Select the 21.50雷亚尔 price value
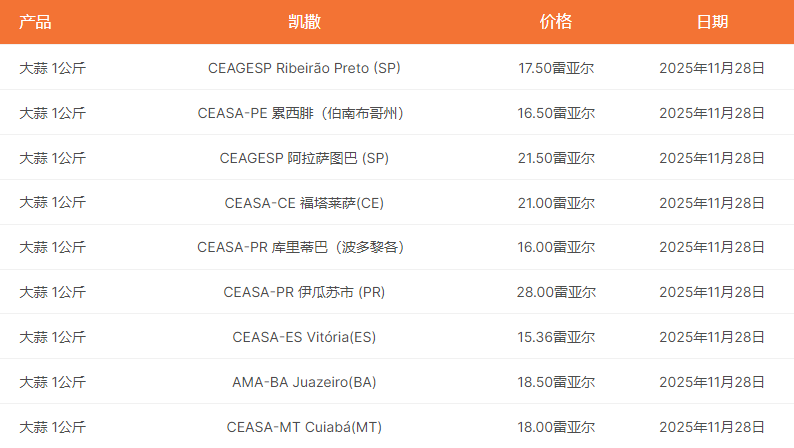This screenshot has height=448, width=794. 556,158
